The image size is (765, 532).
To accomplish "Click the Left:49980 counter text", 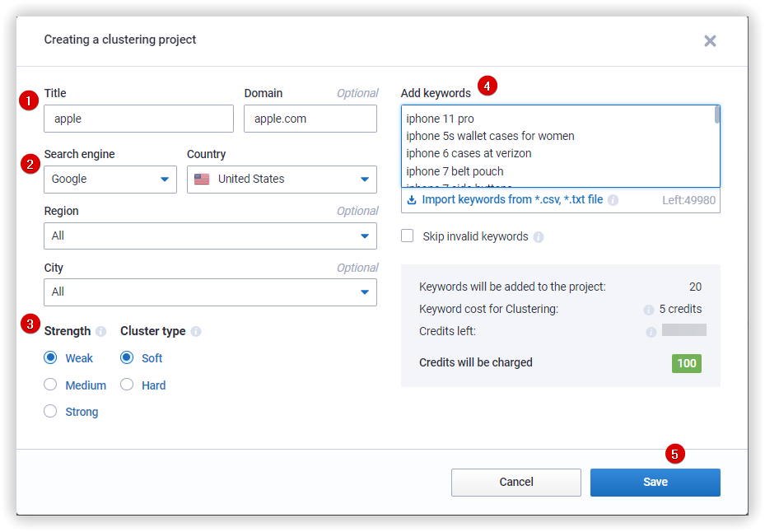I will [x=688, y=200].
